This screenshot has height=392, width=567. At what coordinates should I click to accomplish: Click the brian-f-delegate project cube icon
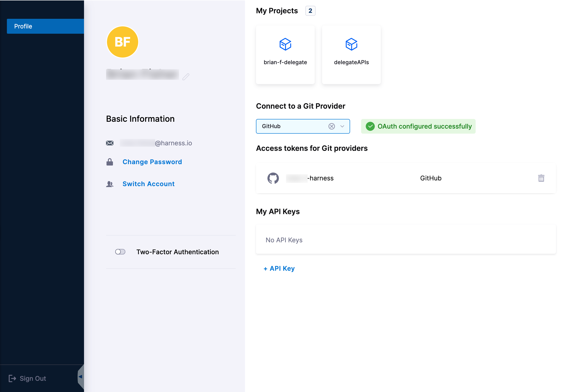tap(285, 44)
